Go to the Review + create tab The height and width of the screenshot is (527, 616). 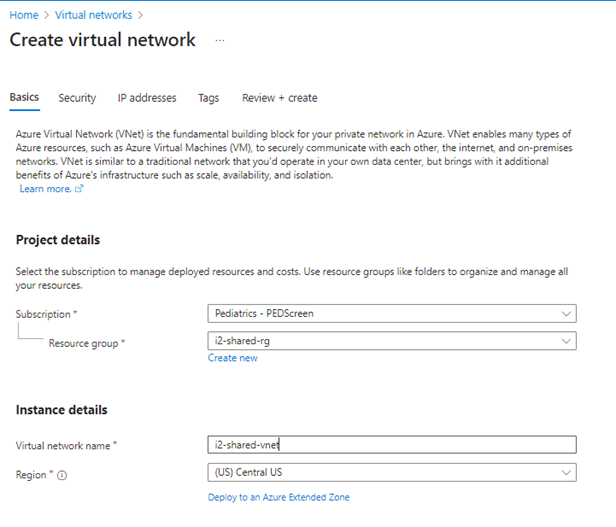coord(280,98)
